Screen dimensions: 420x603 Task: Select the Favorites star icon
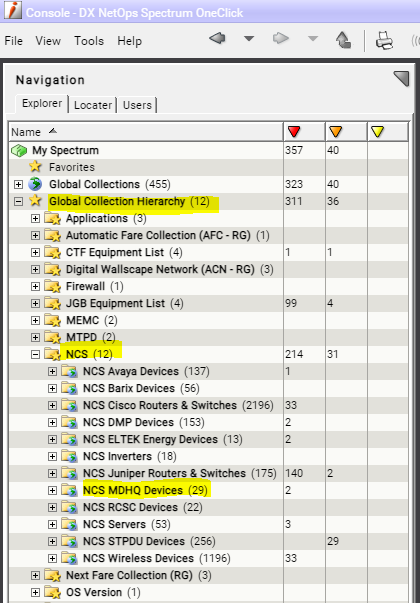click(x=35, y=167)
